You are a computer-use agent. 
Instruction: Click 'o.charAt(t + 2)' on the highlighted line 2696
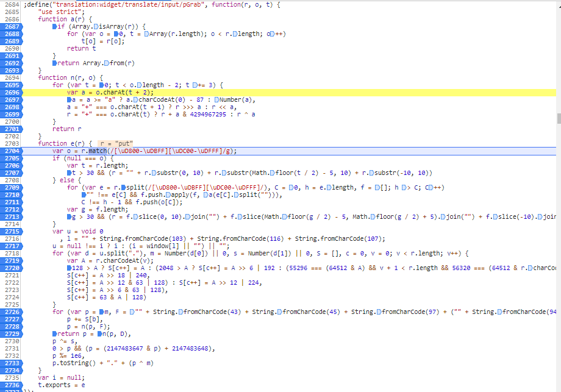(x=124, y=92)
